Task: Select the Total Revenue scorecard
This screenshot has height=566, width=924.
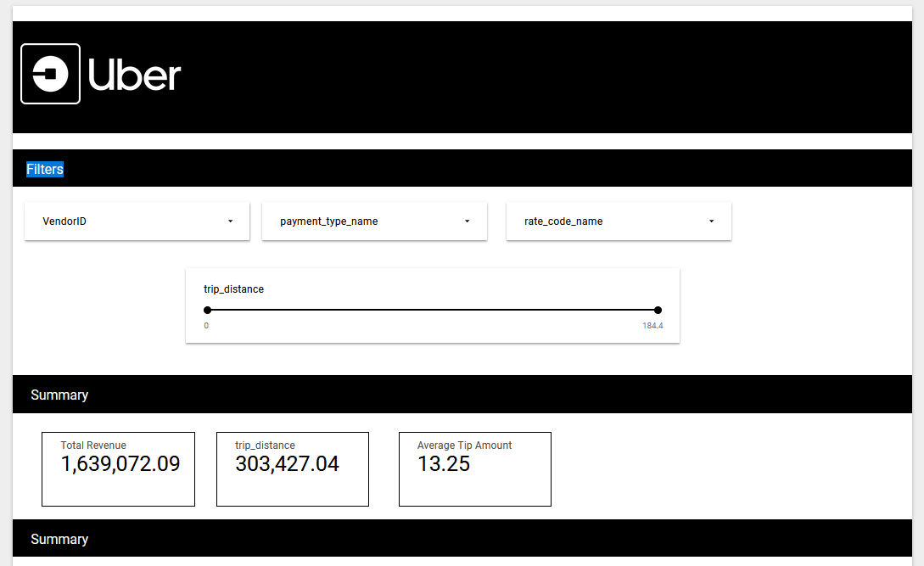Action: coord(119,469)
